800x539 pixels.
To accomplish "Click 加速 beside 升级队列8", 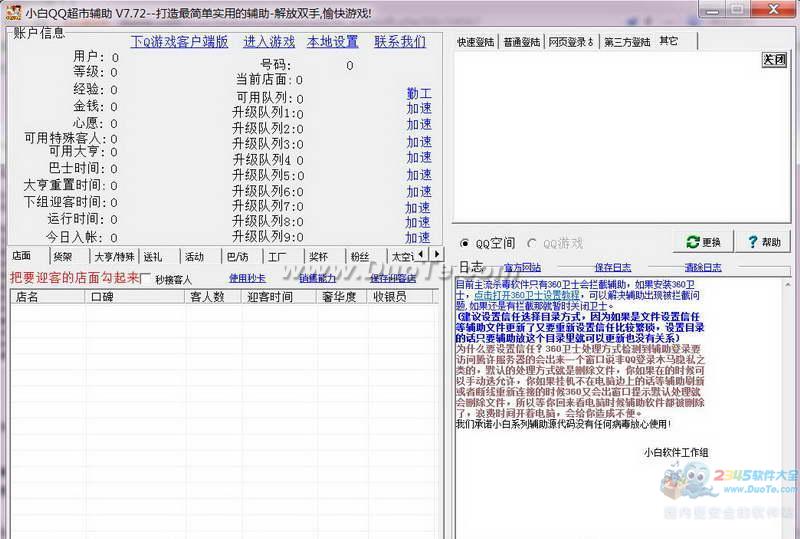I will pyautogui.click(x=418, y=223).
